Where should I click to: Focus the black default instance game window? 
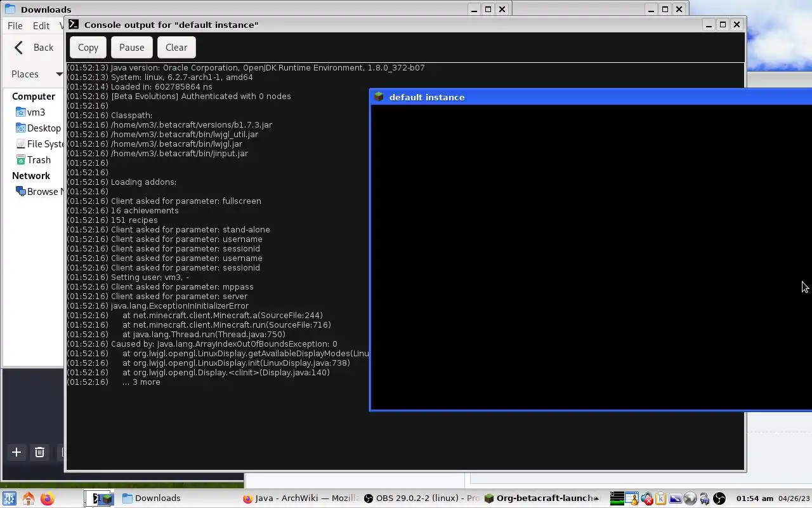591,257
